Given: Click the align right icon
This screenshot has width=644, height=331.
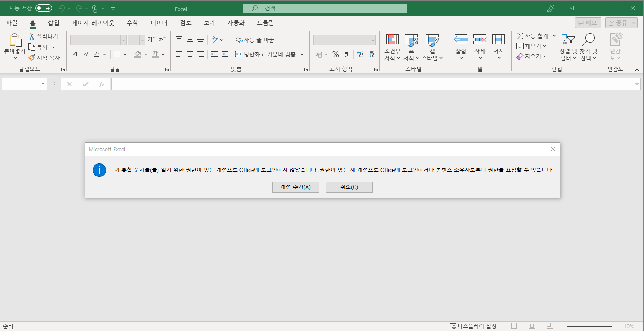Looking at the screenshot, I should tap(200, 54).
